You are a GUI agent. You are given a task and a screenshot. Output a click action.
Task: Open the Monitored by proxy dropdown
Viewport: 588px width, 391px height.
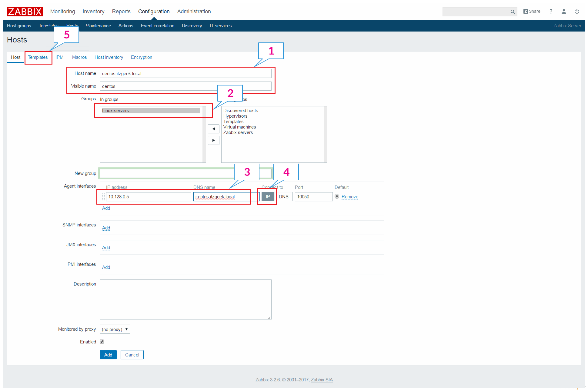(x=115, y=329)
